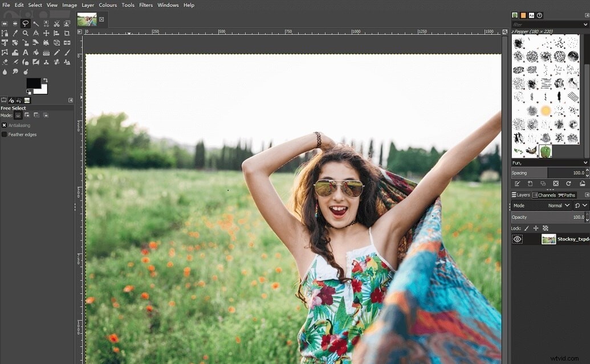Viewport: 590px width, 364px height.
Task: Select the Clone tool
Action: click(x=46, y=62)
